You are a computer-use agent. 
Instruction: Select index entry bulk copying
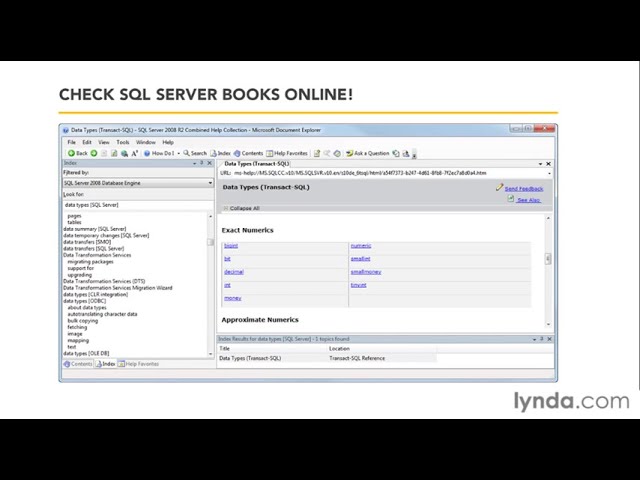(83, 320)
